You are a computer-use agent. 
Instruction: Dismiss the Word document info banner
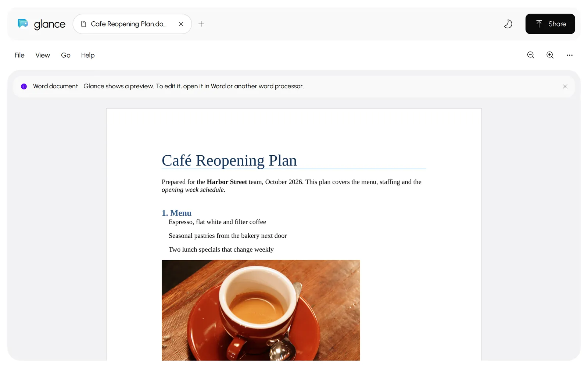pos(565,86)
